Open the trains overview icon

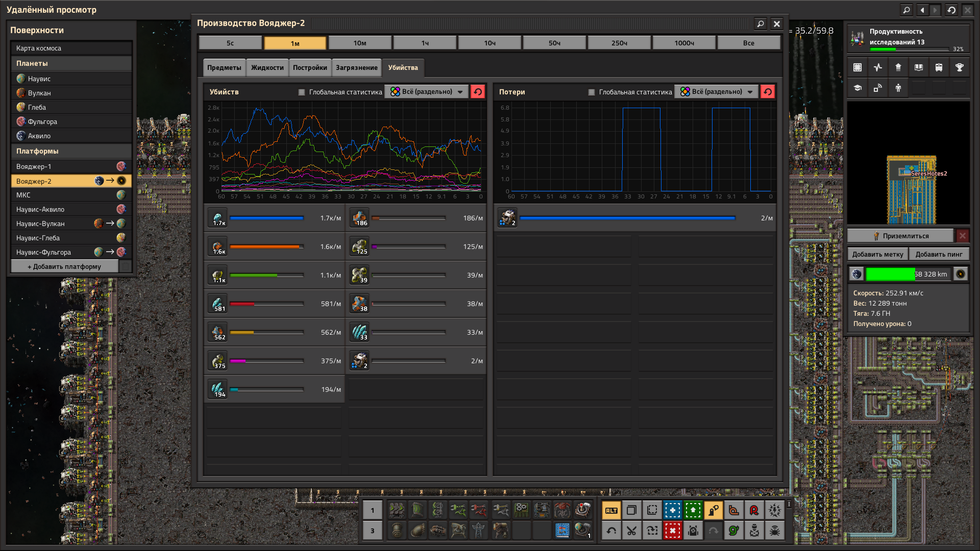939,67
